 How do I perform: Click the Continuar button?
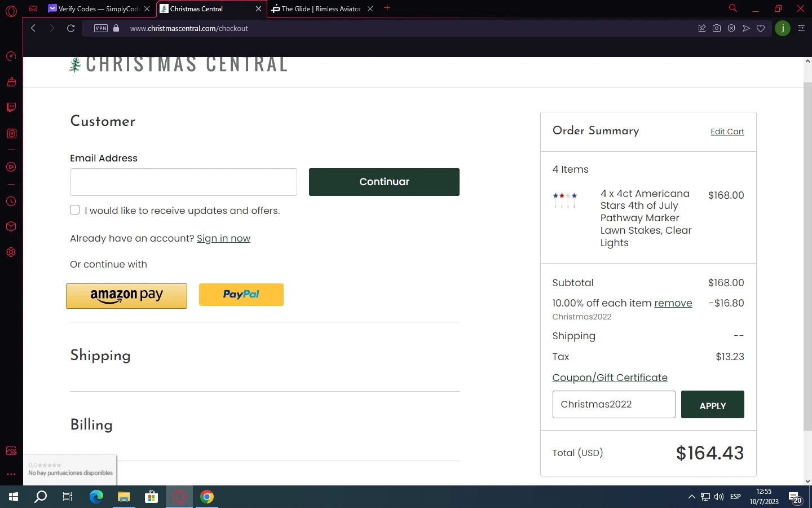(384, 182)
